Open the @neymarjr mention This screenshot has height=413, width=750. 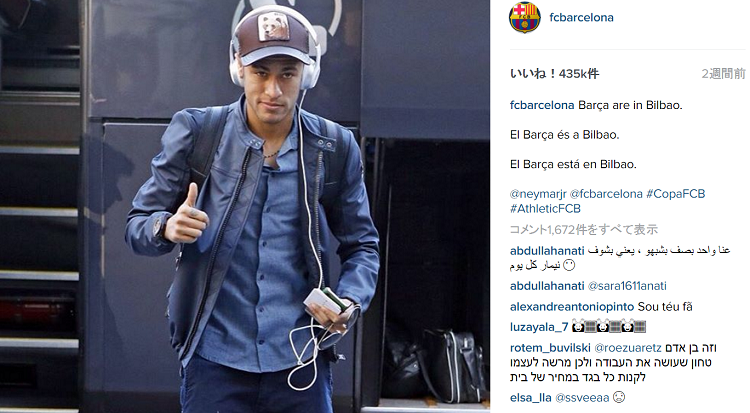pyautogui.click(x=538, y=194)
